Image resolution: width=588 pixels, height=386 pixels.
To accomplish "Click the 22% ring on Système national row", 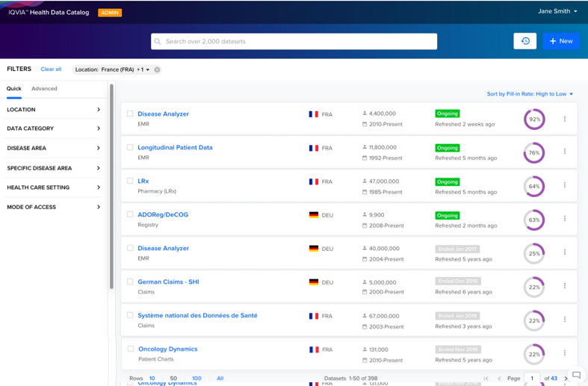I will click(534, 320).
